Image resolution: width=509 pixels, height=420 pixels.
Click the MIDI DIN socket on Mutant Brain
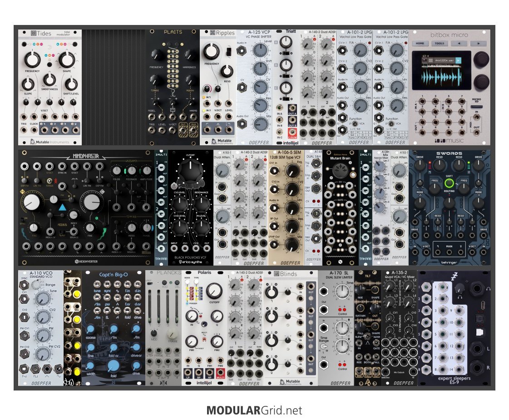click(340, 170)
